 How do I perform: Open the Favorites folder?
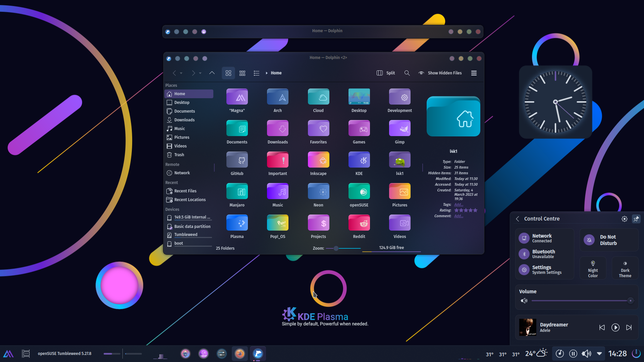tap(318, 129)
